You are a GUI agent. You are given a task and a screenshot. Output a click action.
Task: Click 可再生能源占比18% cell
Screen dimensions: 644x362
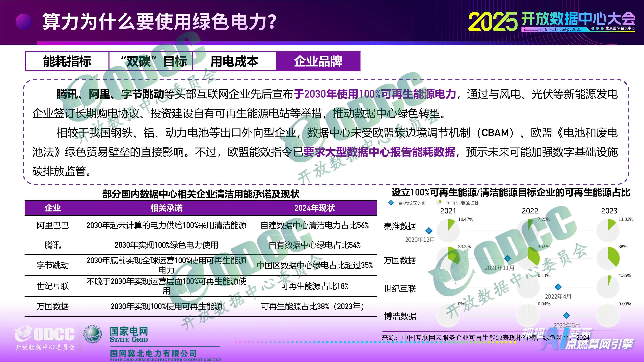tap(314, 286)
